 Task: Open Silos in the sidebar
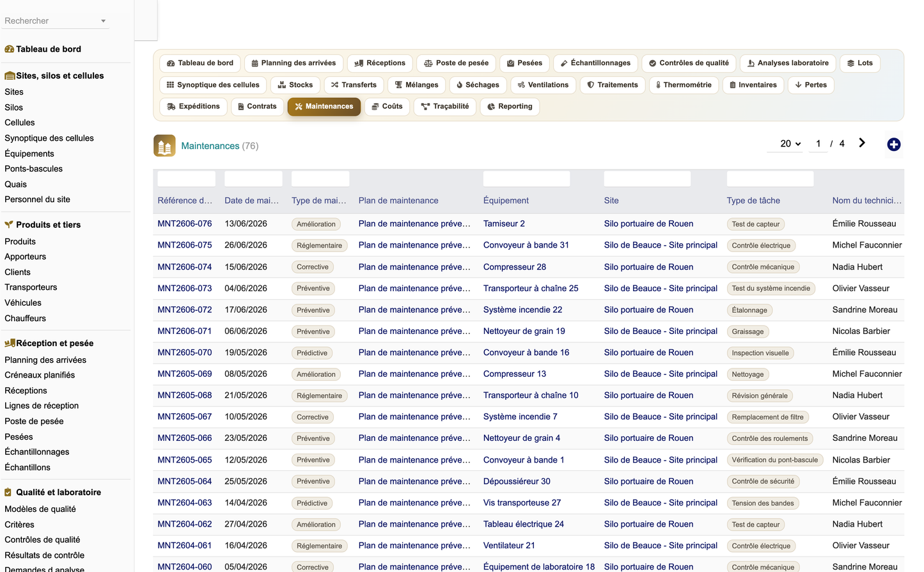[x=14, y=107]
